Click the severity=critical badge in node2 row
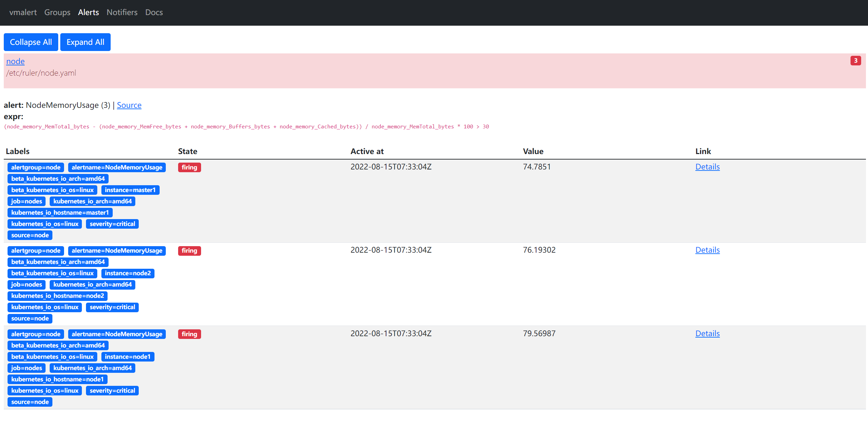Screen dimensions: 868x443 point(112,307)
